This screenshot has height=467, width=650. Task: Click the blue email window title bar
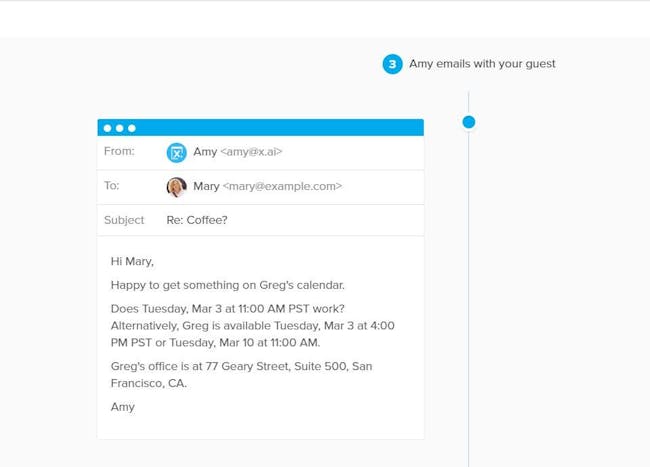pos(260,128)
